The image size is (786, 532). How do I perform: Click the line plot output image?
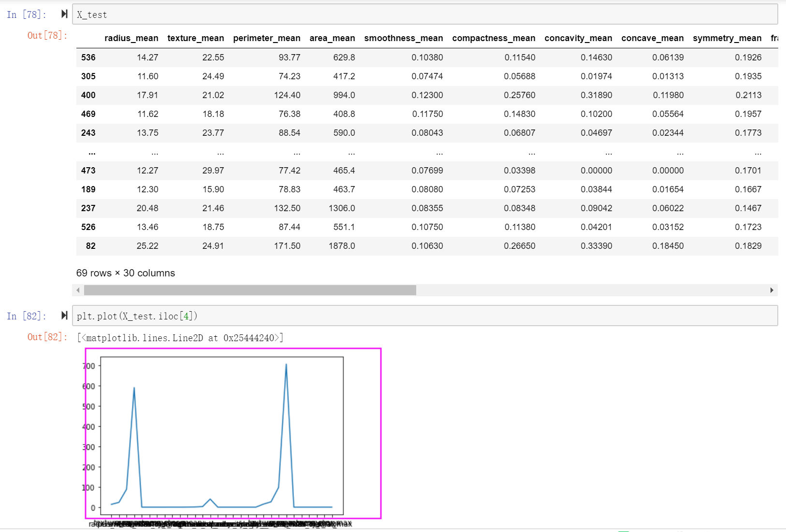[x=233, y=433]
